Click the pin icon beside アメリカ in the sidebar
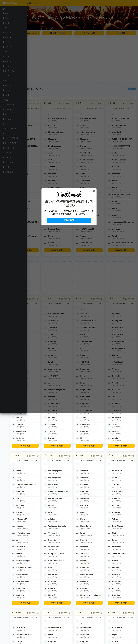Screen dimensions: 138x644 3,18
